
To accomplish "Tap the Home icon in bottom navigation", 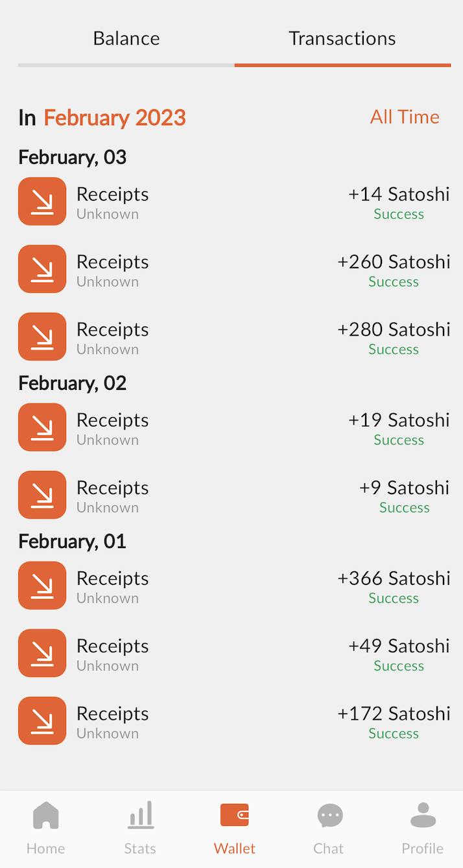I will pyautogui.click(x=45, y=816).
